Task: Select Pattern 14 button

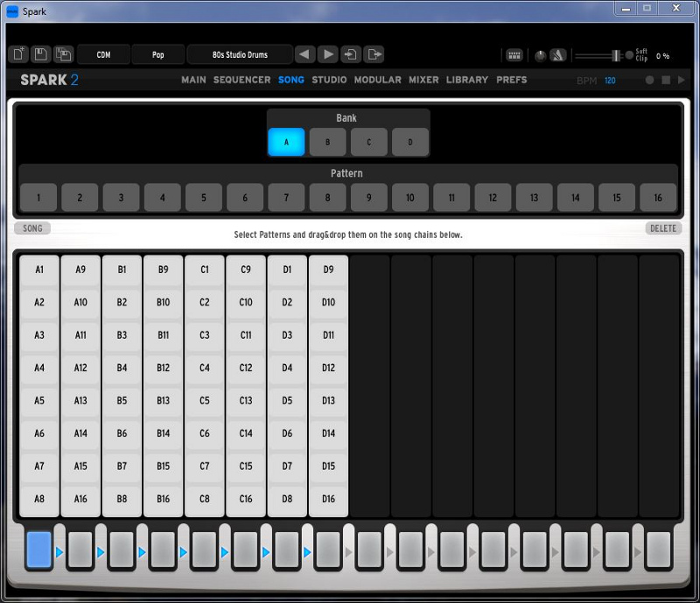Action: [x=576, y=198]
